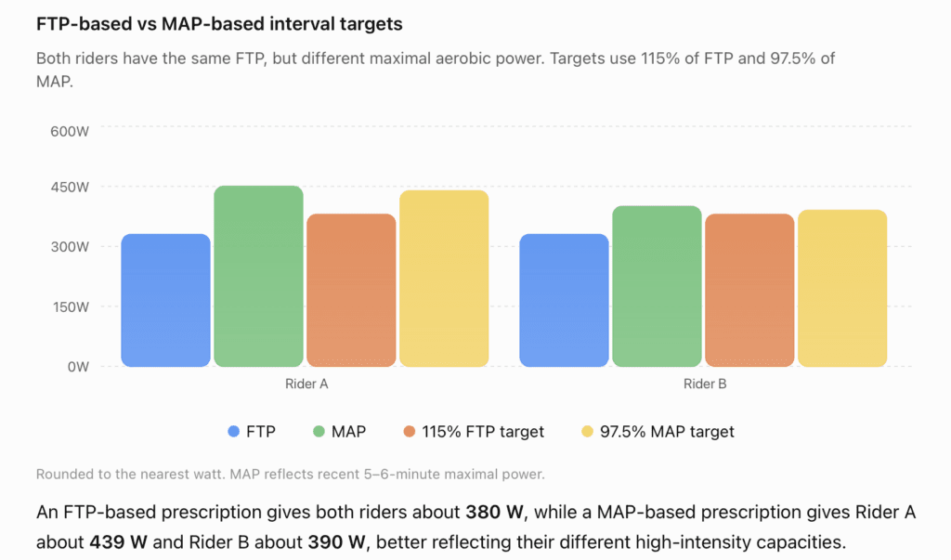The image size is (951, 560).
Task: Click the orange 115% FTP target legend dot
Action: coord(410,431)
